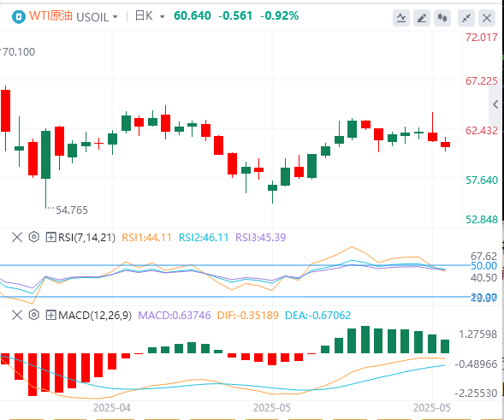
Task: Switch chart style with candlestick icon
Action: pyautogui.click(x=442, y=18)
